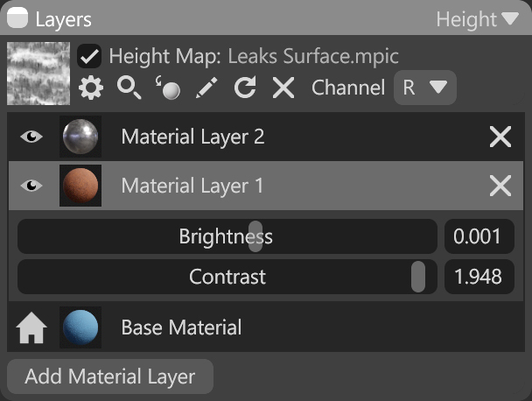Select the Base Material row
This screenshot has height=401, width=532.
pos(266,327)
